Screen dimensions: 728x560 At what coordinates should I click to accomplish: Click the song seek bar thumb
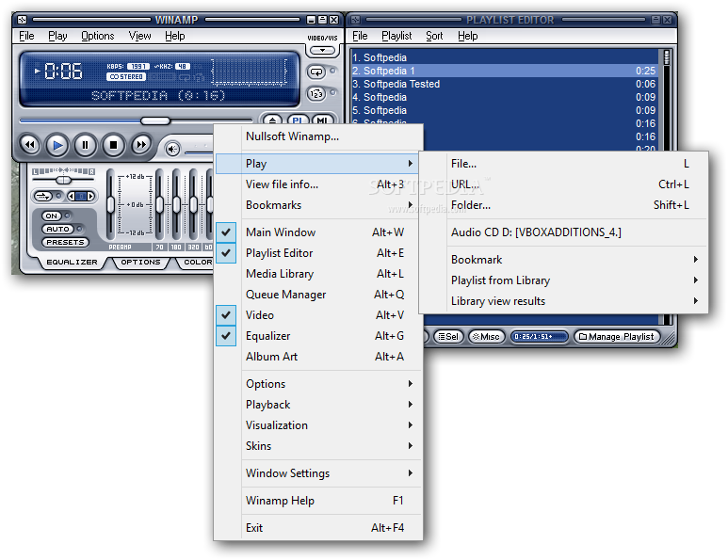pos(155,120)
